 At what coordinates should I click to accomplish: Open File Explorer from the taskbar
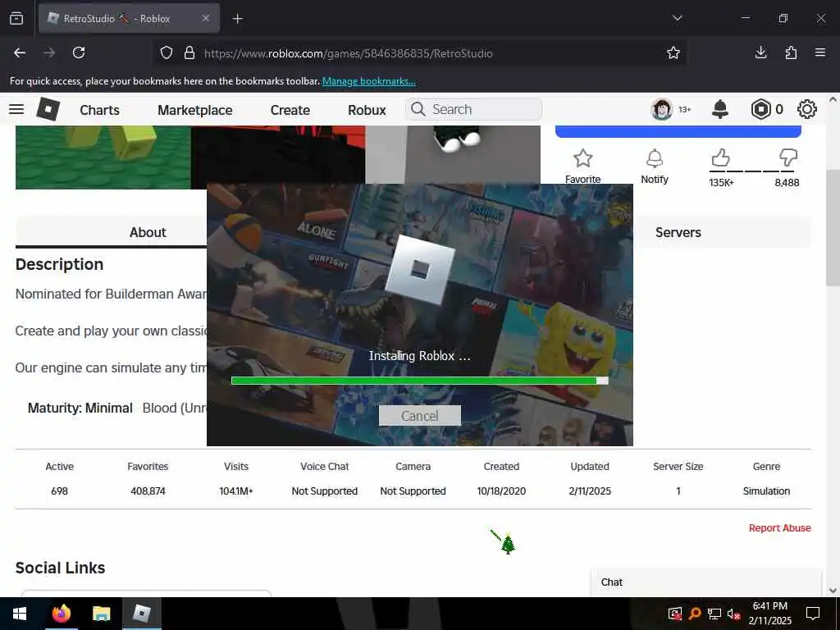pyautogui.click(x=101, y=614)
